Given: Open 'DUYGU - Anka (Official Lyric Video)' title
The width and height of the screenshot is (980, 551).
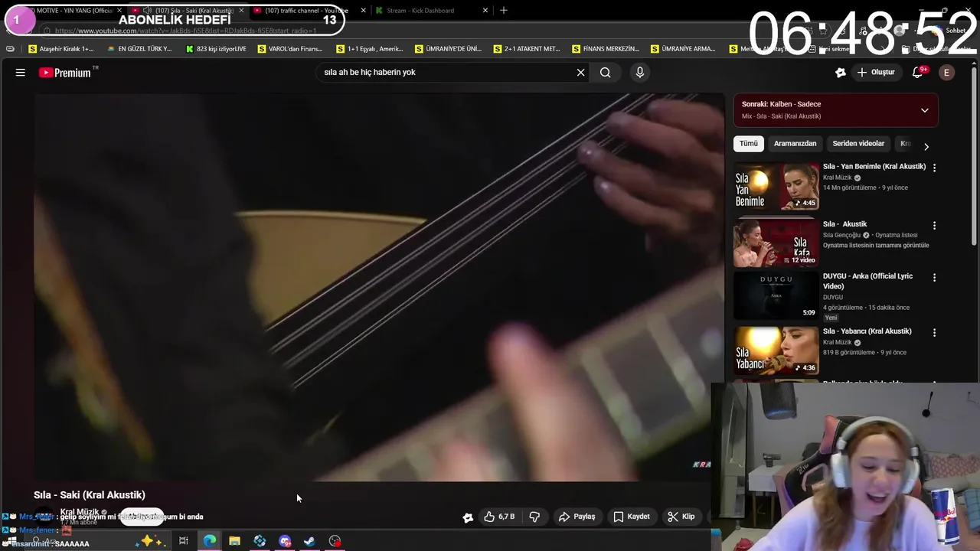Looking at the screenshot, I should coord(867,281).
